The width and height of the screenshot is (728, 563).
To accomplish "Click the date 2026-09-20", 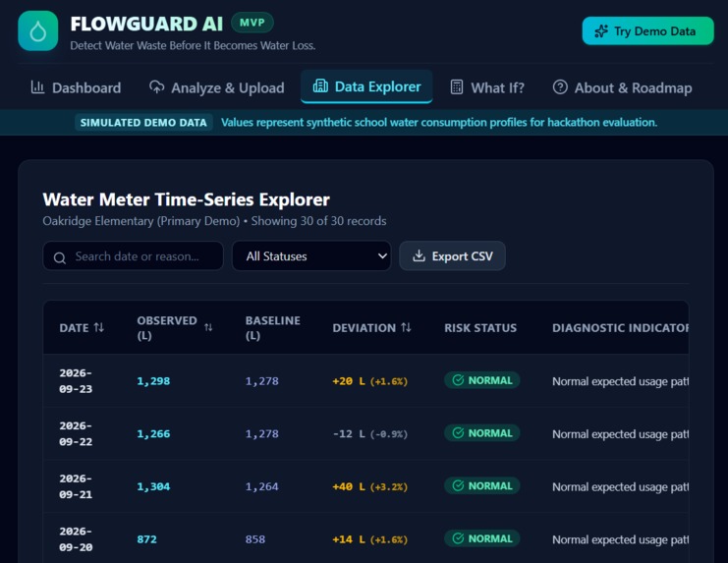I will 76,539.
